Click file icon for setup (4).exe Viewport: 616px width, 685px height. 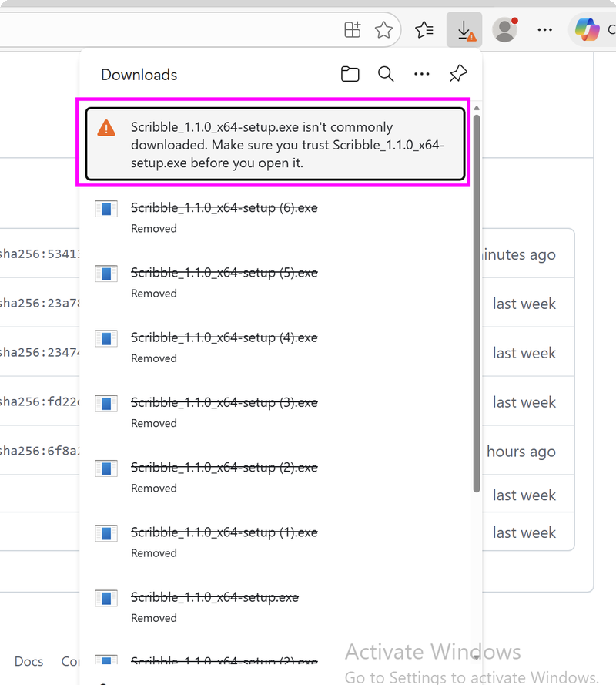106,338
